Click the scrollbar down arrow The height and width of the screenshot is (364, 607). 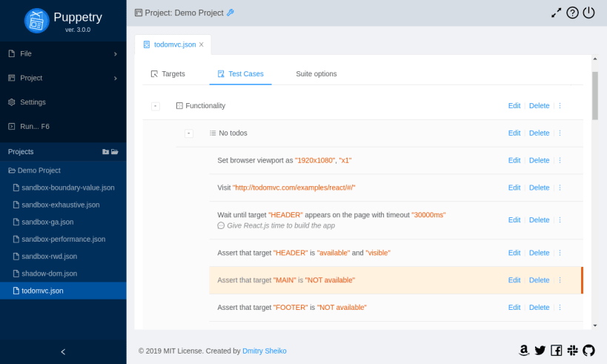click(595, 325)
